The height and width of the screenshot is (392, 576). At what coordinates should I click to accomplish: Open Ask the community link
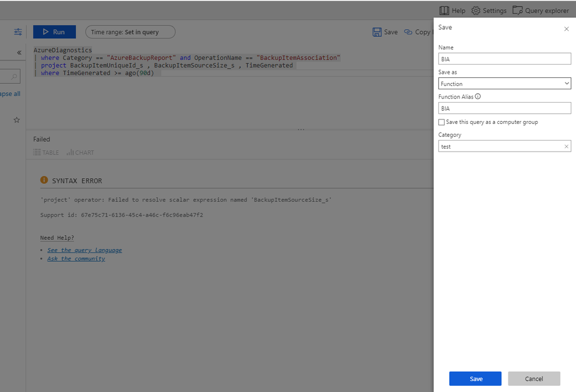[76, 259]
